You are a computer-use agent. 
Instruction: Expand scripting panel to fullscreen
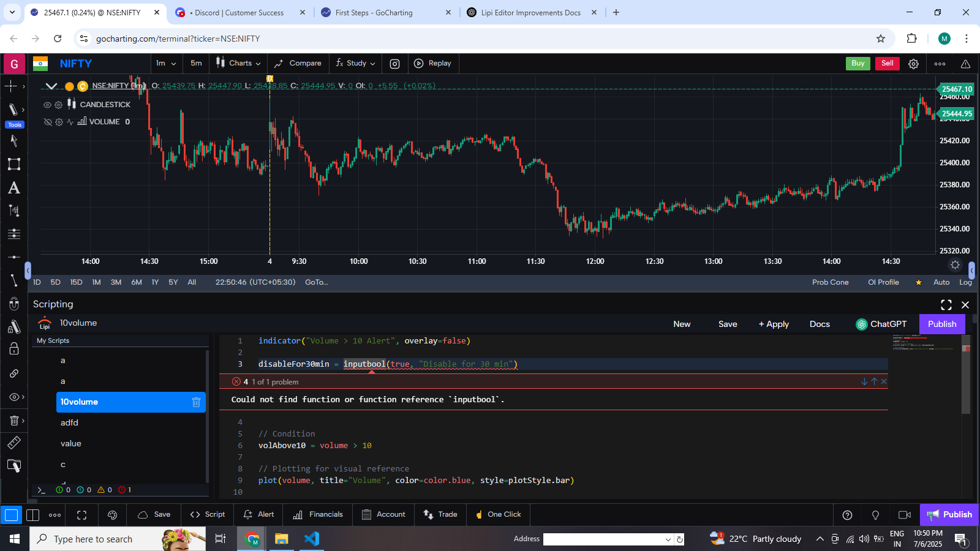(x=946, y=305)
